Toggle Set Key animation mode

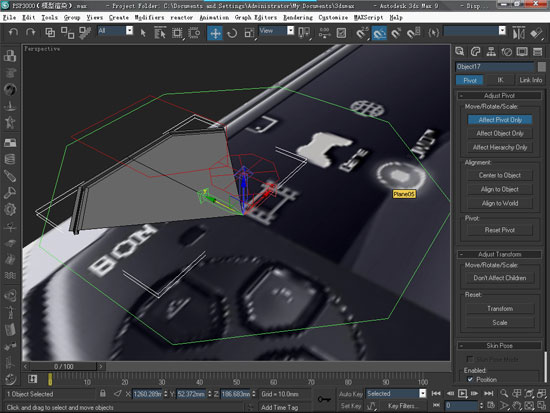(x=350, y=406)
